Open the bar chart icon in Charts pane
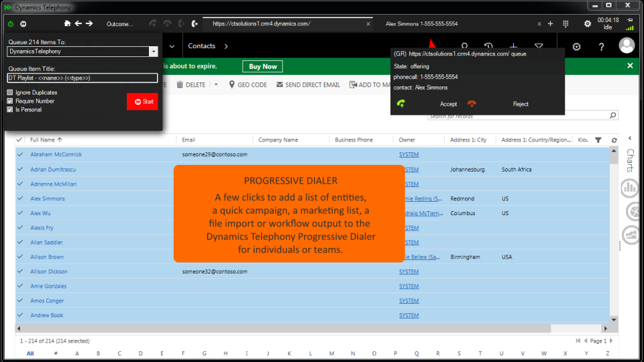644x362 pixels. pos(629,188)
